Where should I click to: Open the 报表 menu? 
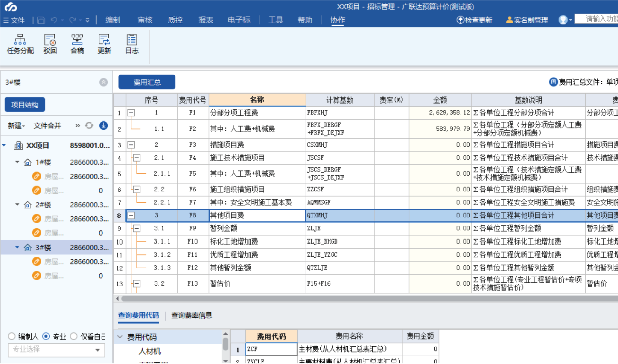(x=206, y=20)
